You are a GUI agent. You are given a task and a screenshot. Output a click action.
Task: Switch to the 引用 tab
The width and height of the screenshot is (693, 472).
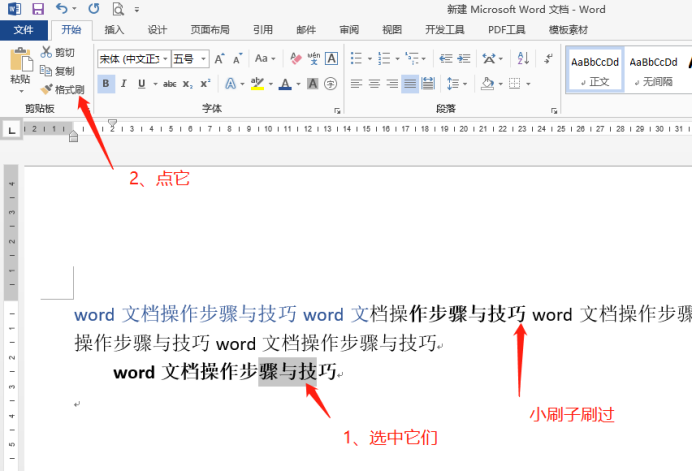263,30
